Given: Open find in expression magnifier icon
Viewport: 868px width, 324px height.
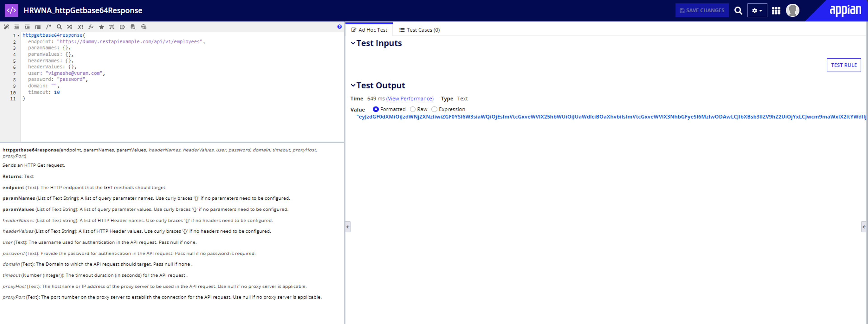Looking at the screenshot, I should pyautogui.click(x=59, y=27).
